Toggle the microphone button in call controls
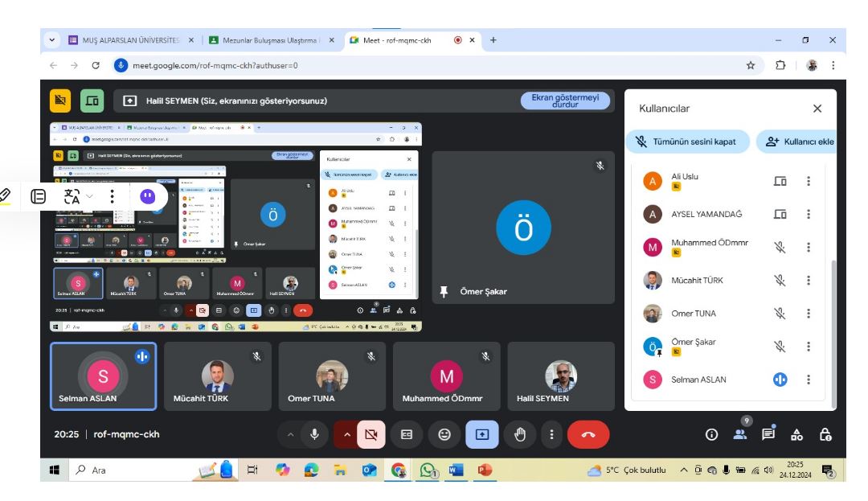Image resolution: width=868 pixels, height=501 pixels. [x=314, y=434]
